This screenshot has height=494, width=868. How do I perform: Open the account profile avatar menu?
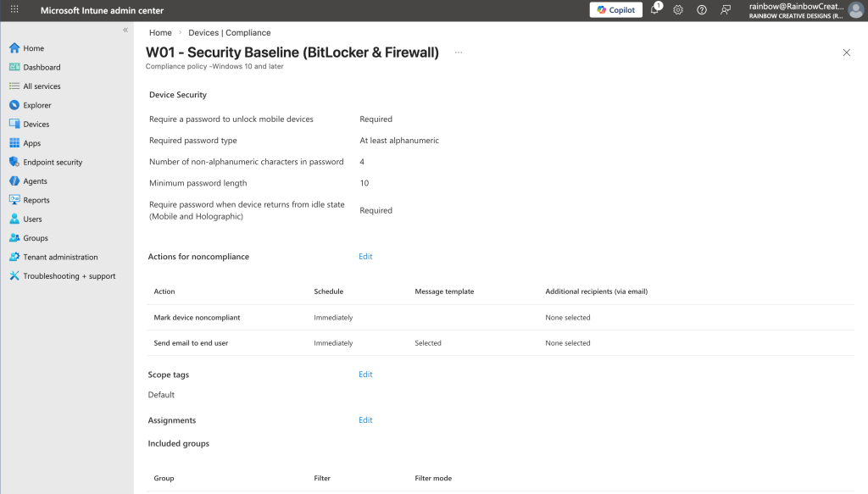tap(855, 10)
